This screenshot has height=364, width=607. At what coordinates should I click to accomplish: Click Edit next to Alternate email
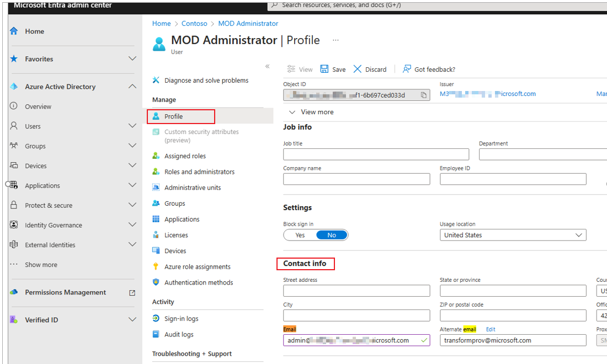pos(491,329)
